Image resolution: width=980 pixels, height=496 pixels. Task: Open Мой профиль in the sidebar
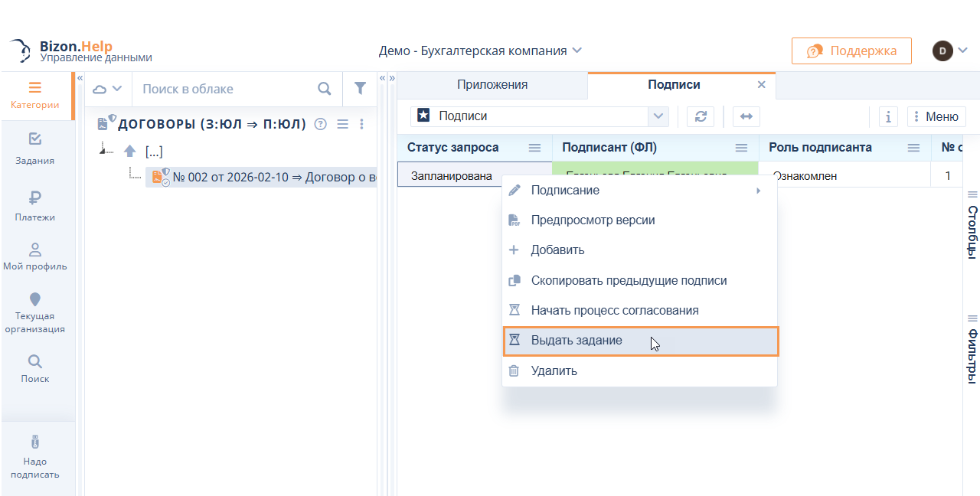(x=34, y=256)
